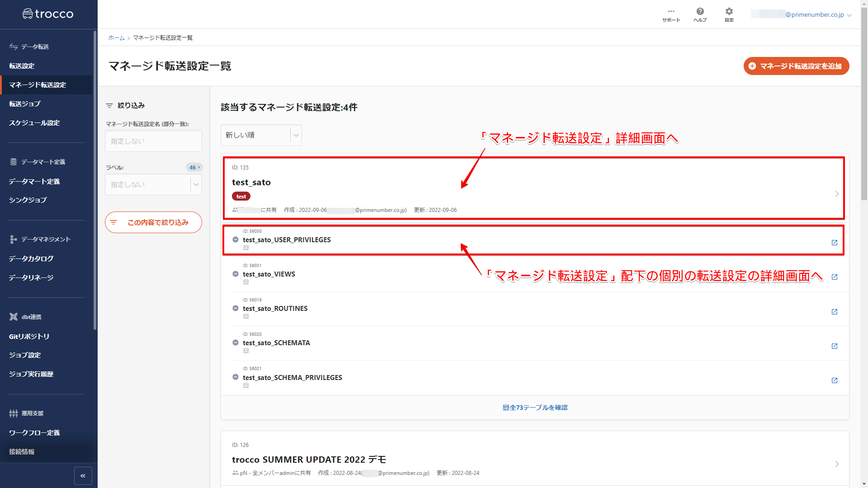The width and height of the screenshot is (868, 488).
Task: Click 全73テーブルを確認 link
Action: point(535,408)
